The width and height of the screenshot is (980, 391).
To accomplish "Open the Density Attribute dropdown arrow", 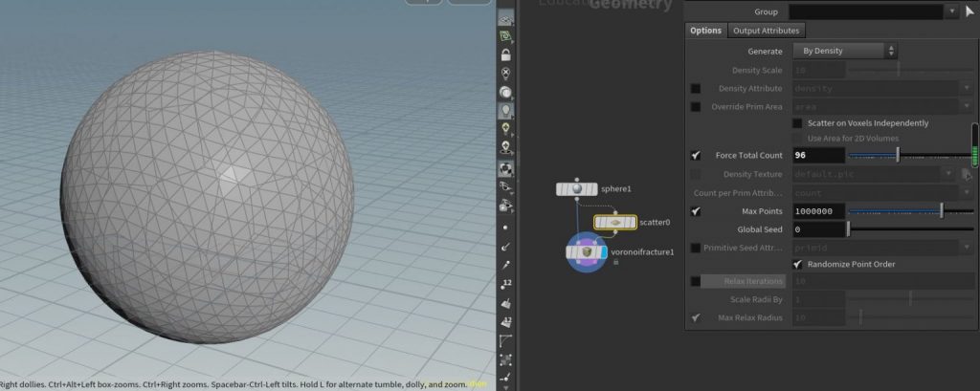I will (x=967, y=89).
